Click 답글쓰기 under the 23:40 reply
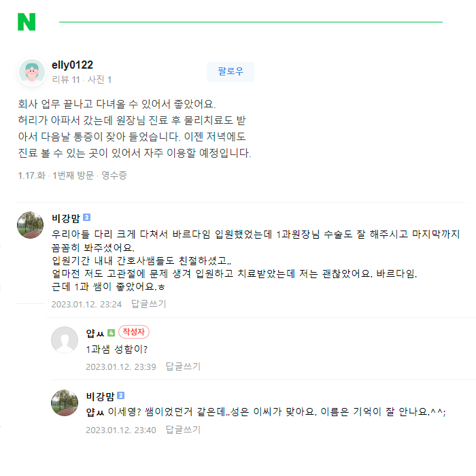Screen dimensions: 476x476 (183, 430)
